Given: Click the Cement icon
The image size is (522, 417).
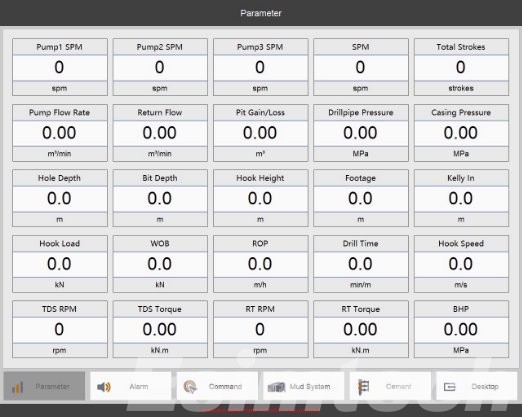Looking at the screenshot, I should pyautogui.click(x=363, y=387).
